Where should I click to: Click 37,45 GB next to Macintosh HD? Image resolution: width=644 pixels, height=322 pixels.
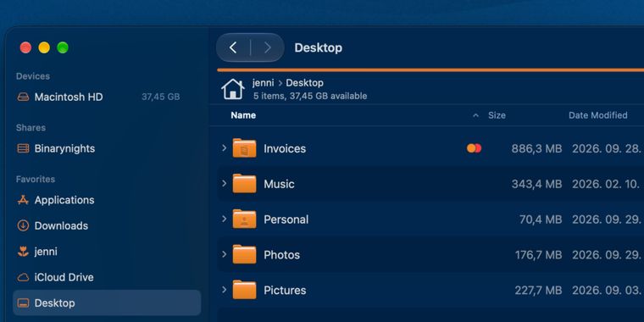coord(161,97)
